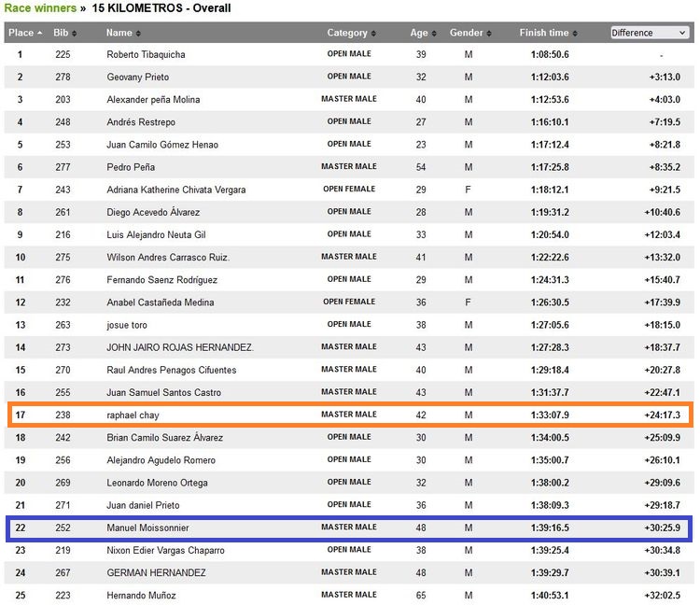Select winner Roberto Tibaquicha's name
Viewport: 700px width, 605px height.
[x=147, y=55]
